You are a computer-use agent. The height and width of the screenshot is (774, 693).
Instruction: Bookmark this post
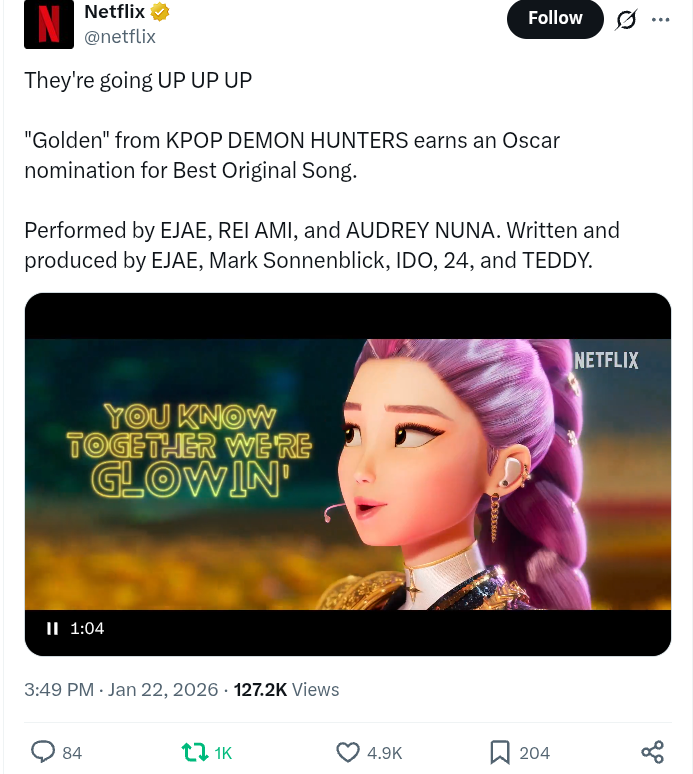500,752
